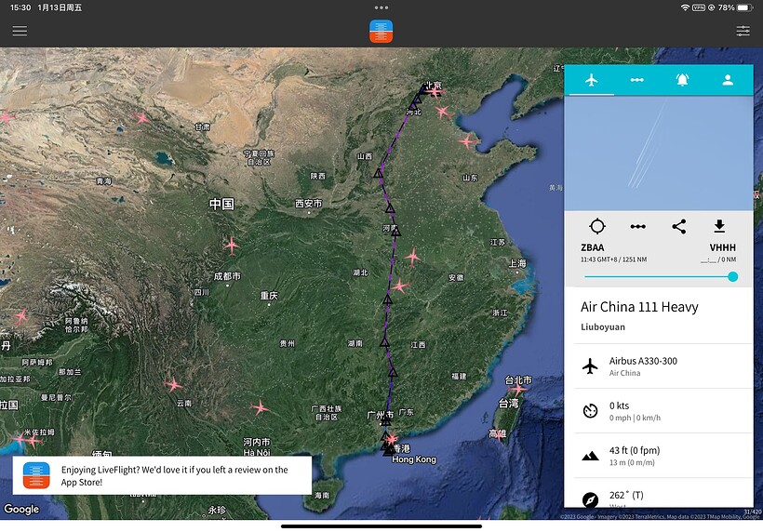763x532 pixels.
Task: Share this flight
Action: [x=679, y=226]
